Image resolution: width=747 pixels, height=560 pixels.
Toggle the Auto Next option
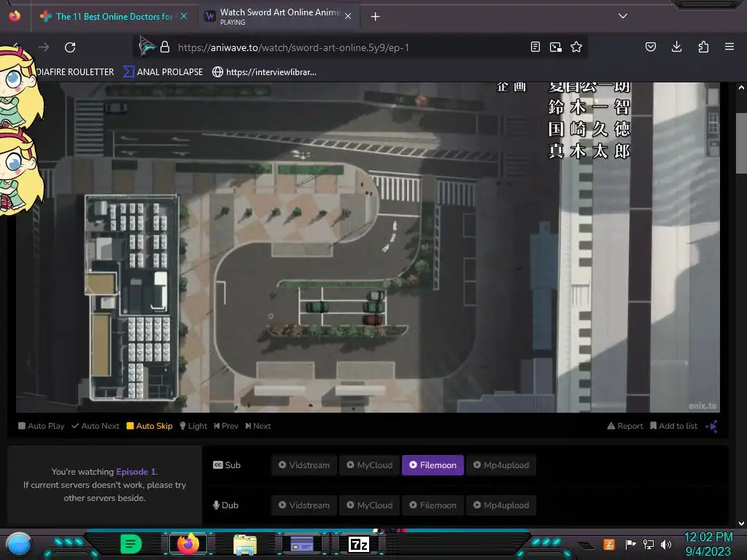(96, 426)
